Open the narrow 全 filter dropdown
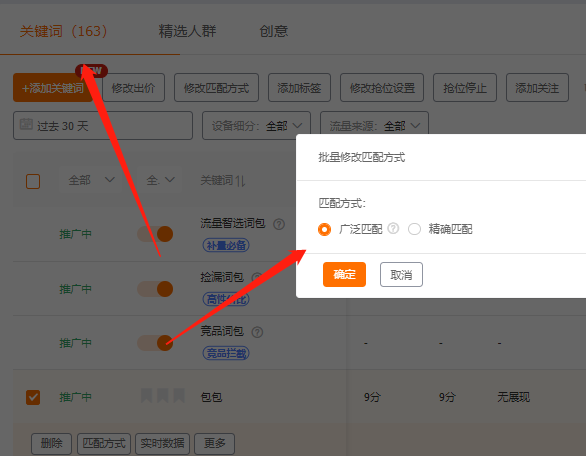 pos(160,180)
